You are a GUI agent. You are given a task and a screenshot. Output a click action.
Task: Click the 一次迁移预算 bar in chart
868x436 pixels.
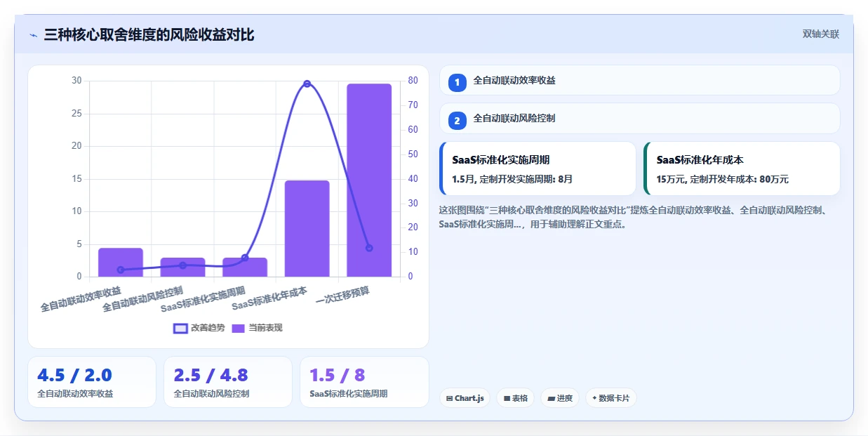point(369,180)
